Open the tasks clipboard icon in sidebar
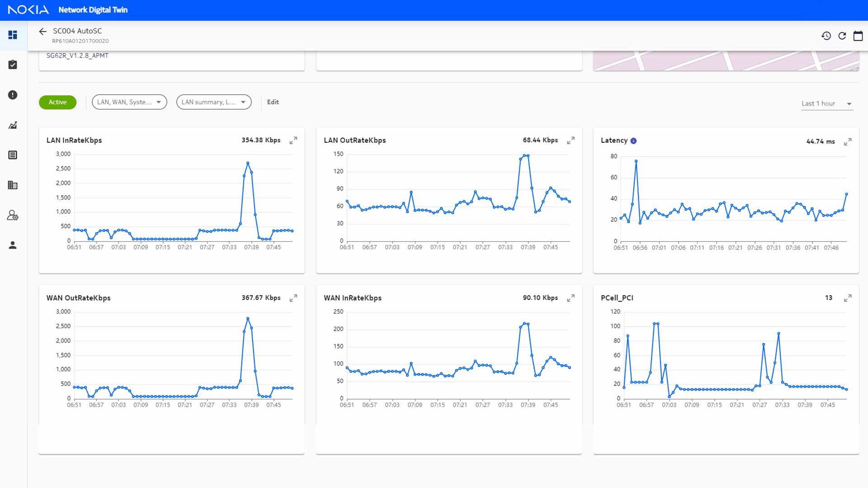Viewport: 868px width, 488px height. [x=13, y=65]
